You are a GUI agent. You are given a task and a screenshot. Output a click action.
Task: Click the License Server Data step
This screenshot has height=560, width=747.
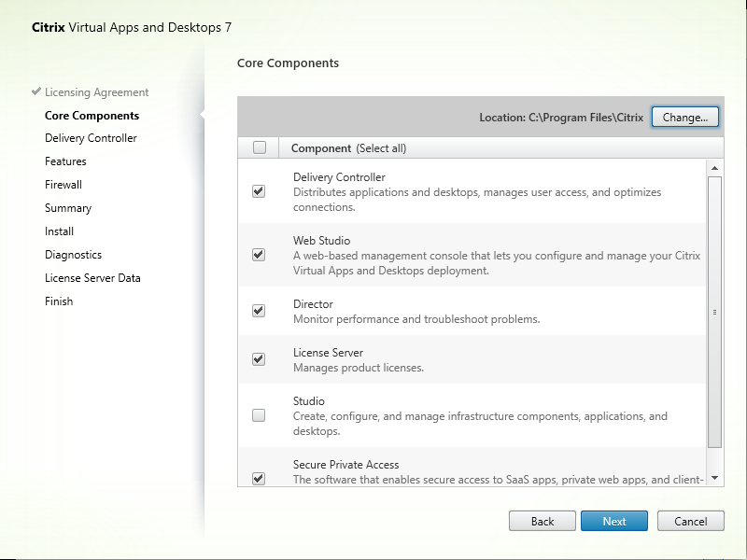pyautogui.click(x=92, y=277)
